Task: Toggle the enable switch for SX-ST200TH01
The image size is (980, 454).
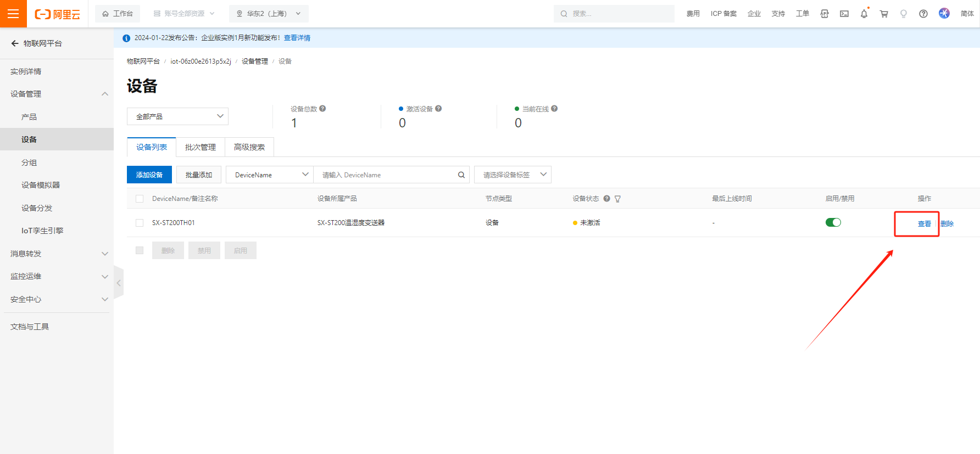Action: coord(833,222)
